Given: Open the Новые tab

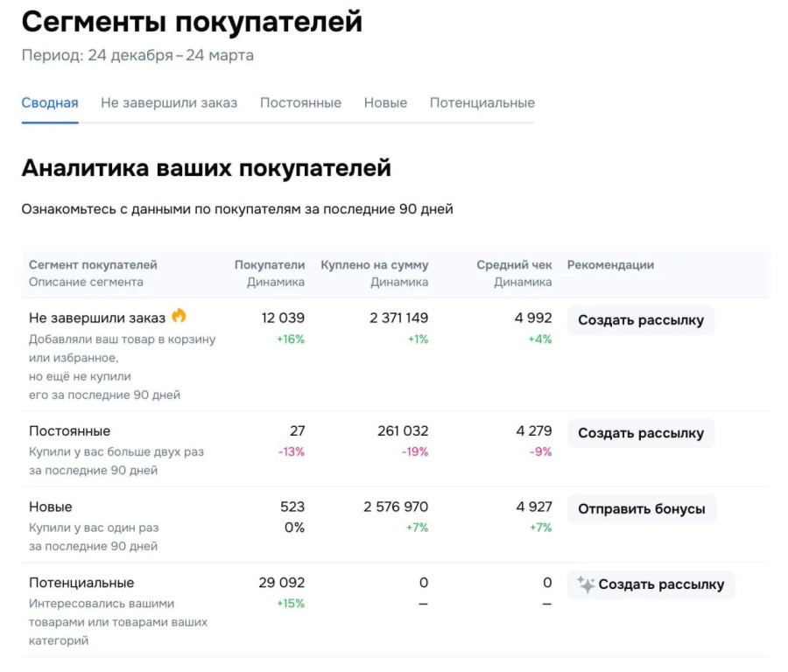Looking at the screenshot, I should pos(385,103).
